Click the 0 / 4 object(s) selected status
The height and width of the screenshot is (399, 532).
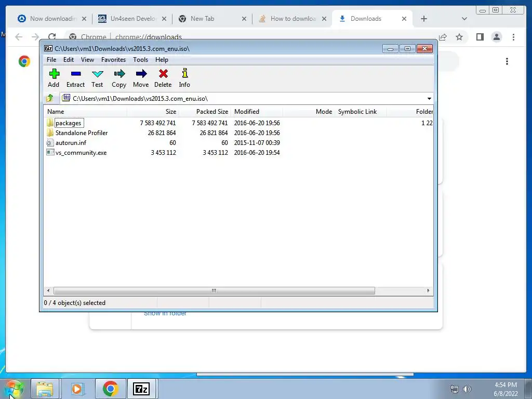[75, 303]
